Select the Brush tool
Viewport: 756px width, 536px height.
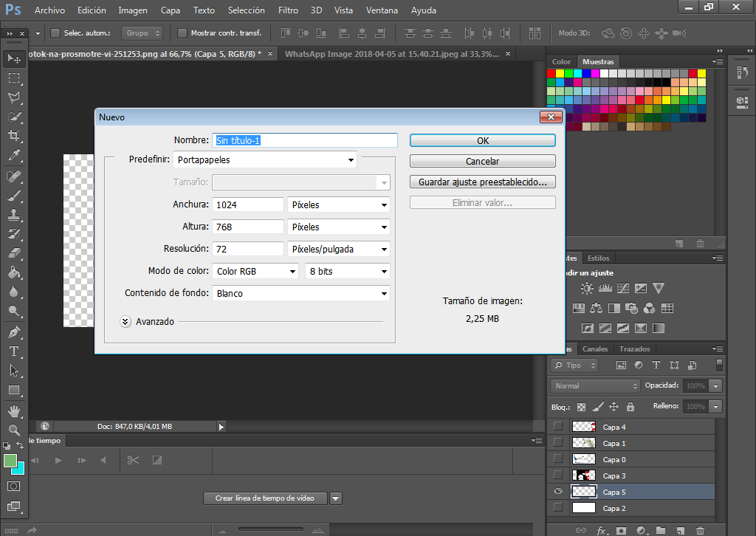click(14, 196)
